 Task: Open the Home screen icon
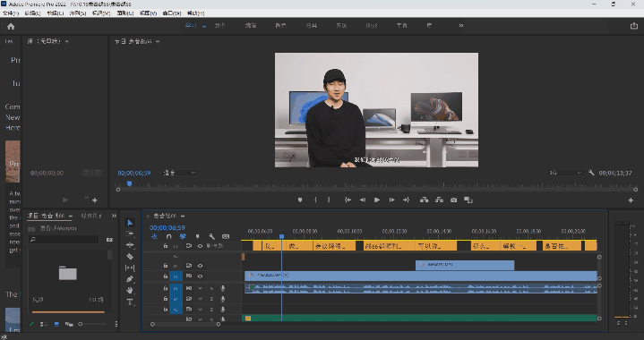click(11, 26)
